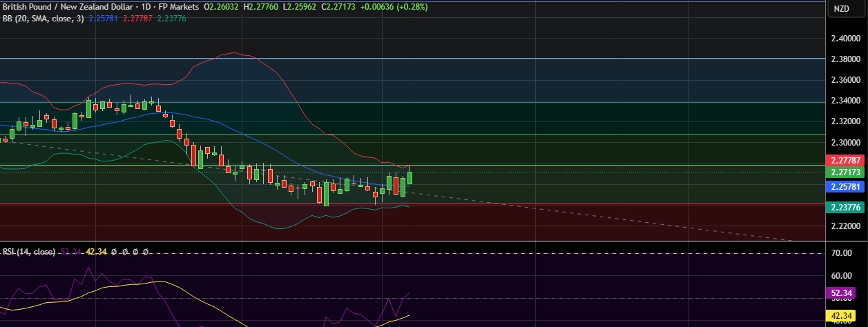Click the red 2.27787 price axis label
The image size is (868, 327).
(x=846, y=160)
